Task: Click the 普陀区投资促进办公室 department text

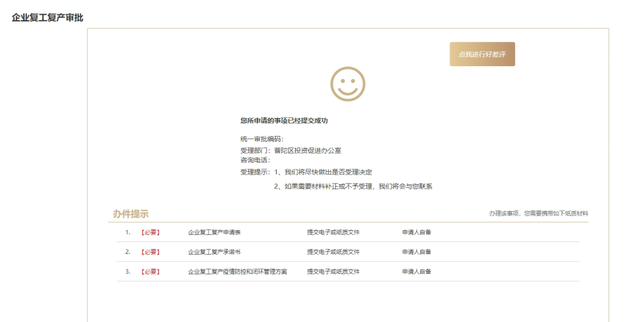Action: coord(307,151)
